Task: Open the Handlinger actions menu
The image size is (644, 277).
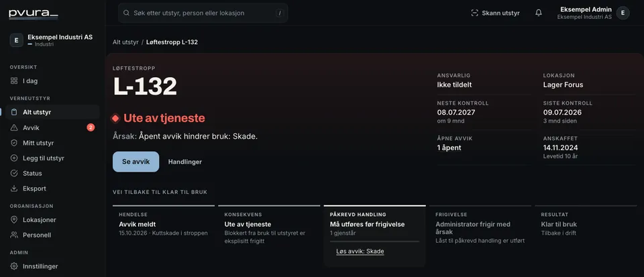Action: (x=185, y=162)
